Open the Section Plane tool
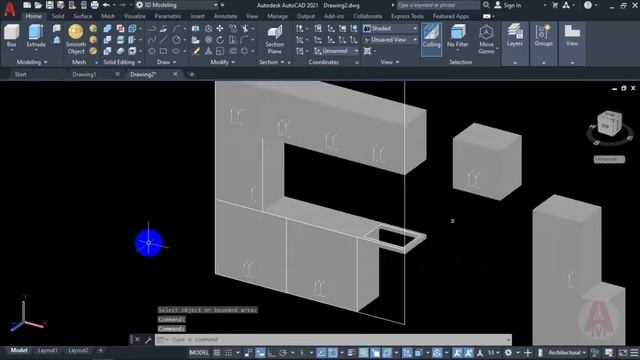Viewport: 640px width, 360px height. click(x=275, y=40)
